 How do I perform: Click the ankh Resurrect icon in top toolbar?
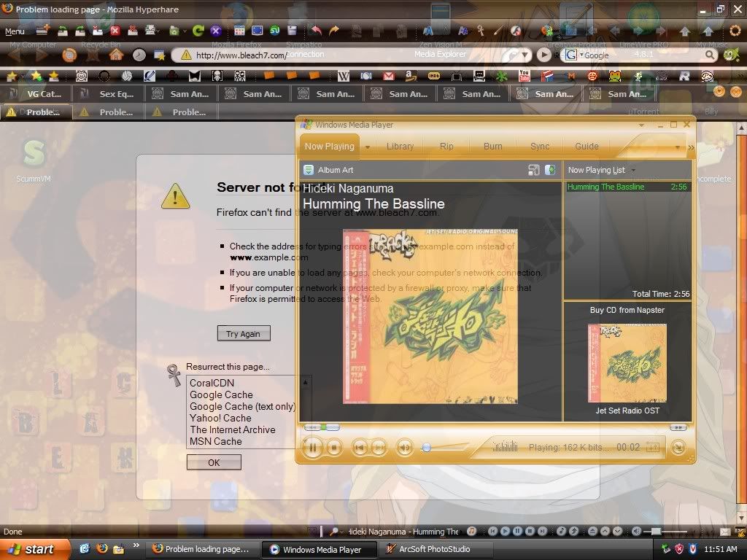(480, 31)
